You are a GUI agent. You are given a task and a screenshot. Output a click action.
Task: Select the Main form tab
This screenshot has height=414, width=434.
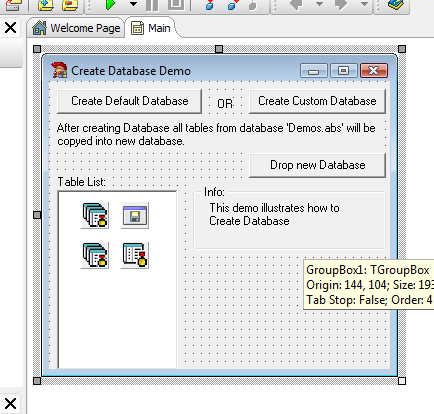151,28
